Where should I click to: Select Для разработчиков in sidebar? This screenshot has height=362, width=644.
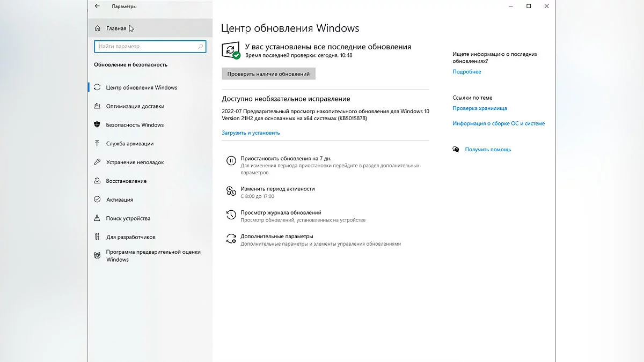coord(130,237)
